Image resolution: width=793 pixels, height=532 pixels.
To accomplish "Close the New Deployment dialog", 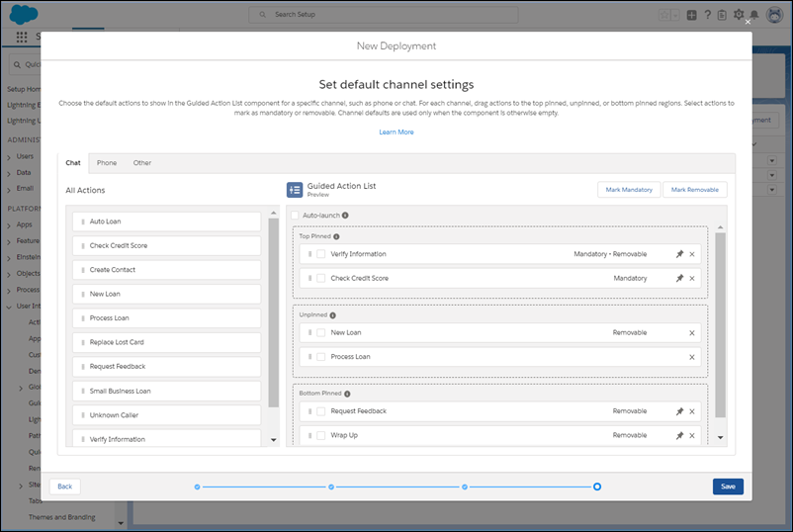I will [x=748, y=22].
